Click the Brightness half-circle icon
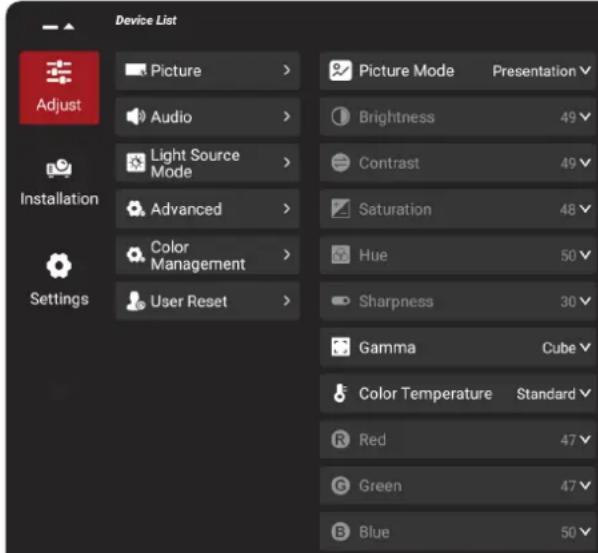The width and height of the screenshot is (598, 553). 340,117
